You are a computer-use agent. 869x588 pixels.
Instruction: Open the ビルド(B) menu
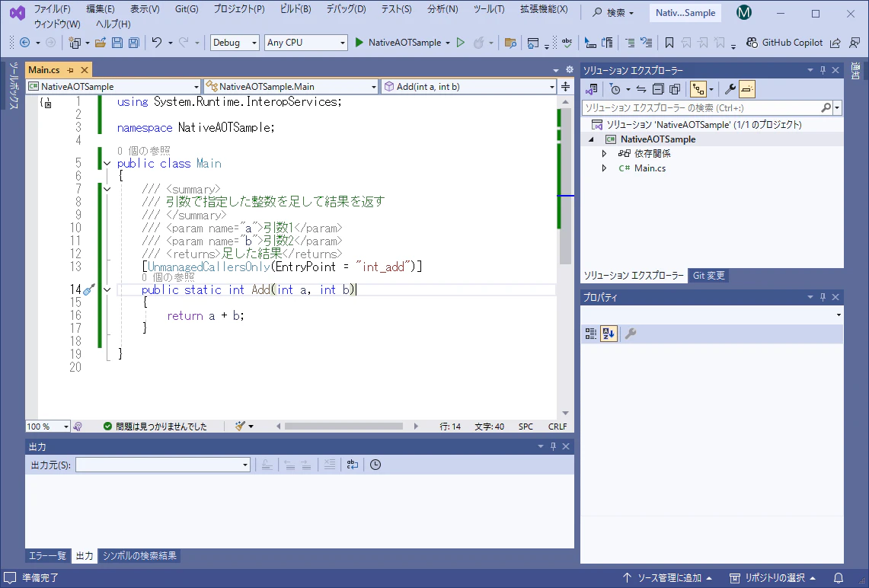(296, 9)
